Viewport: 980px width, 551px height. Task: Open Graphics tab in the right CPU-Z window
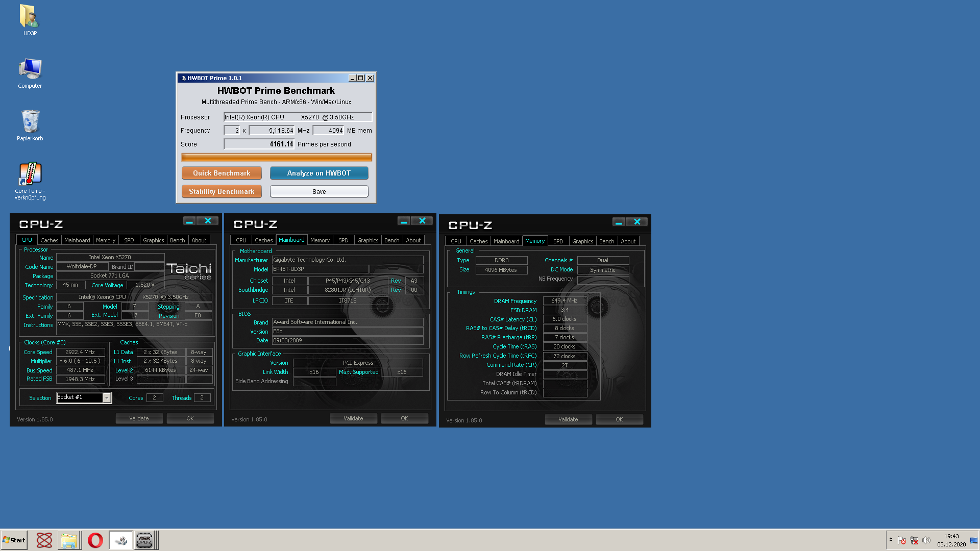[583, 241]
